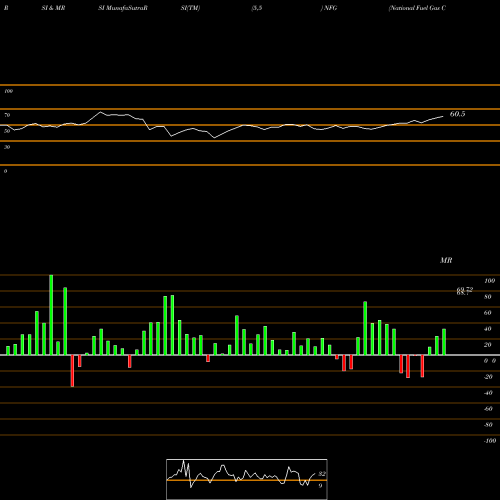The image size is (500, 500).
Task: Click the 'SI & MR' header text
Action: pyautogui.click(x=53, y=8)
